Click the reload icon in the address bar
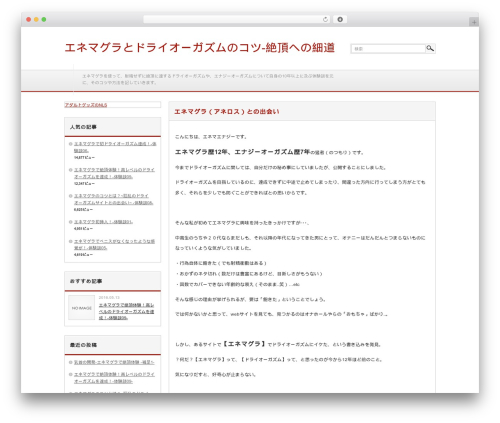The image size is (500, 423). [325, 19]
